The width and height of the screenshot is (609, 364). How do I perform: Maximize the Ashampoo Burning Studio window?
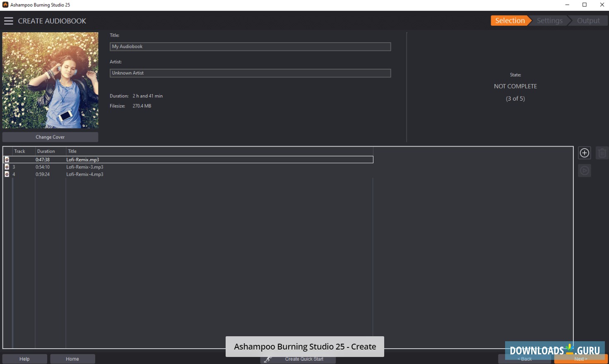(585, 5)
